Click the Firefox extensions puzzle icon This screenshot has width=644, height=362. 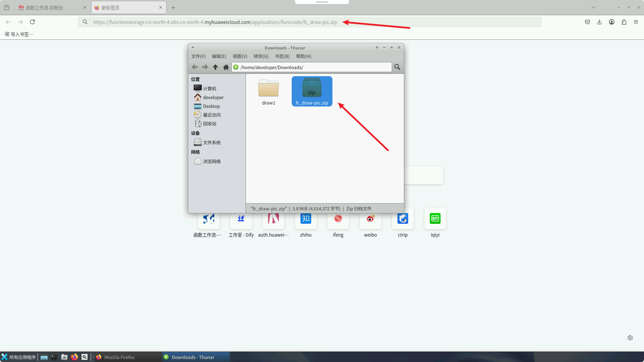coord(624,22)
